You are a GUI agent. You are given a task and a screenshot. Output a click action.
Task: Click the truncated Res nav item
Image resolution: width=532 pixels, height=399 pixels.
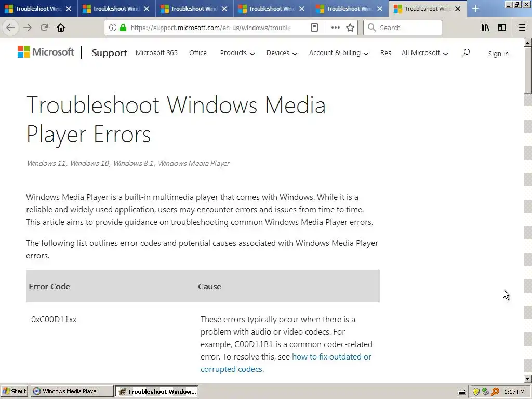[x=386, y=53]
